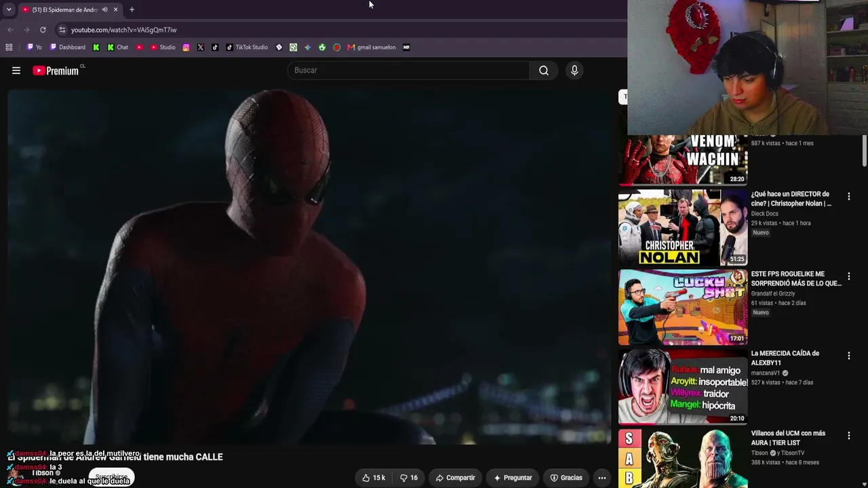Go forward in browser history
The width and height of the screenshot is (868, 488).
click(26, 30)
